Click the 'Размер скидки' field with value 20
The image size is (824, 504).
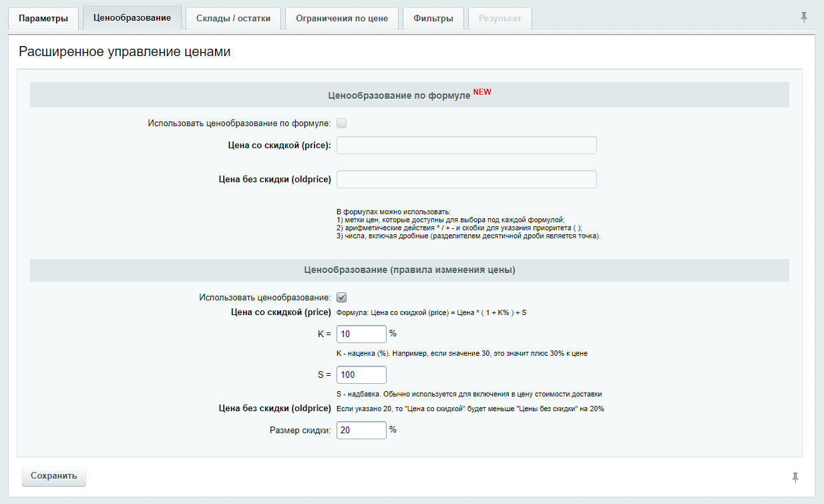361,431
